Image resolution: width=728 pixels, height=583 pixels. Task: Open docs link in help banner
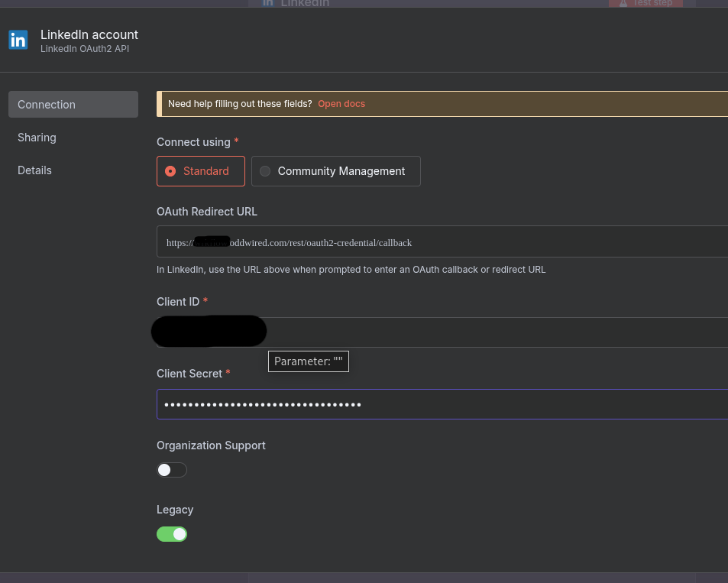pos(341,104)
